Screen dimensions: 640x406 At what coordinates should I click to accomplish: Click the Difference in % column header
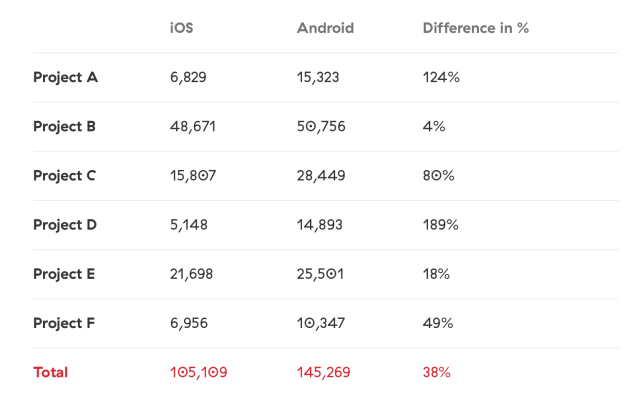pos(475,28)
